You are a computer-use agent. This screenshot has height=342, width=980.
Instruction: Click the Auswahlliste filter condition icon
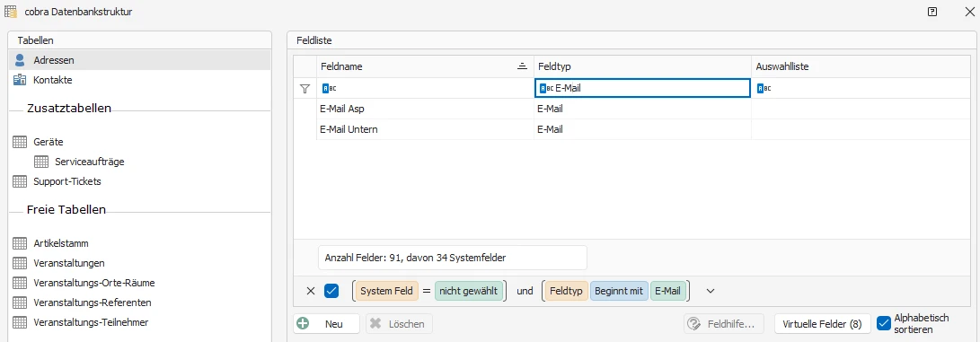pos(764,89)
